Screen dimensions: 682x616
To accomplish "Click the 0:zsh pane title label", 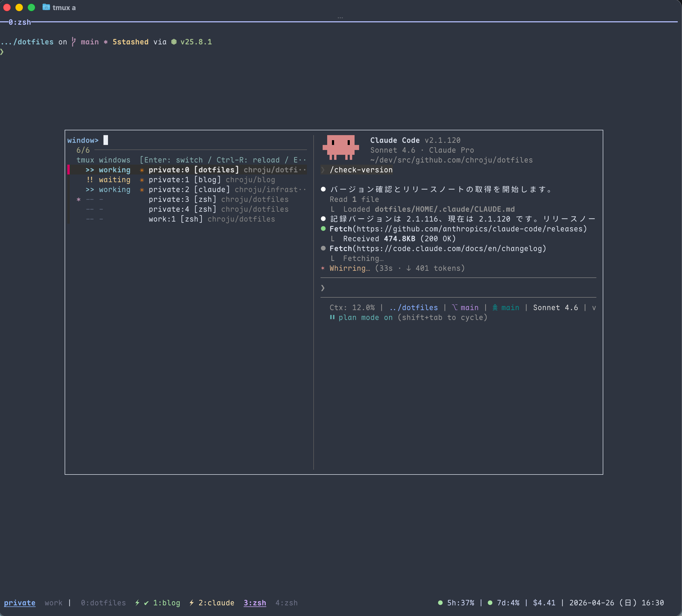I will (x=20, y=22).
